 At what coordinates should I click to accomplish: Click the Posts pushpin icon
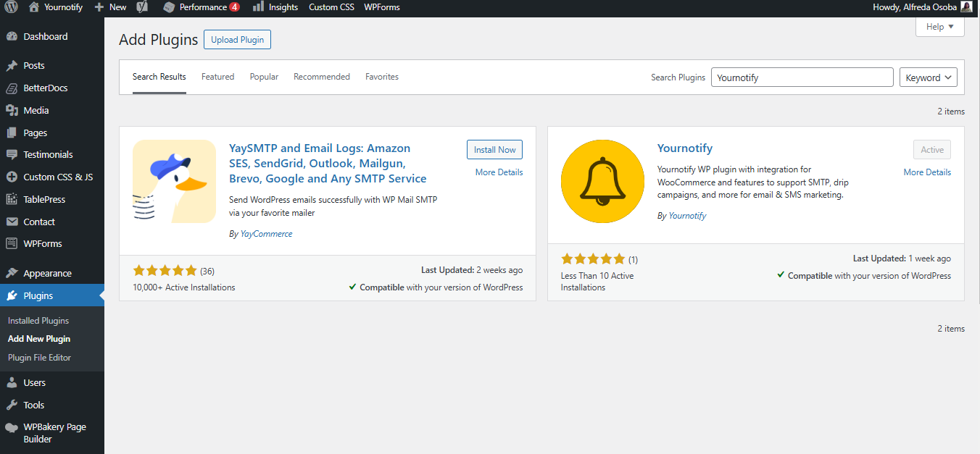point(12,66)
